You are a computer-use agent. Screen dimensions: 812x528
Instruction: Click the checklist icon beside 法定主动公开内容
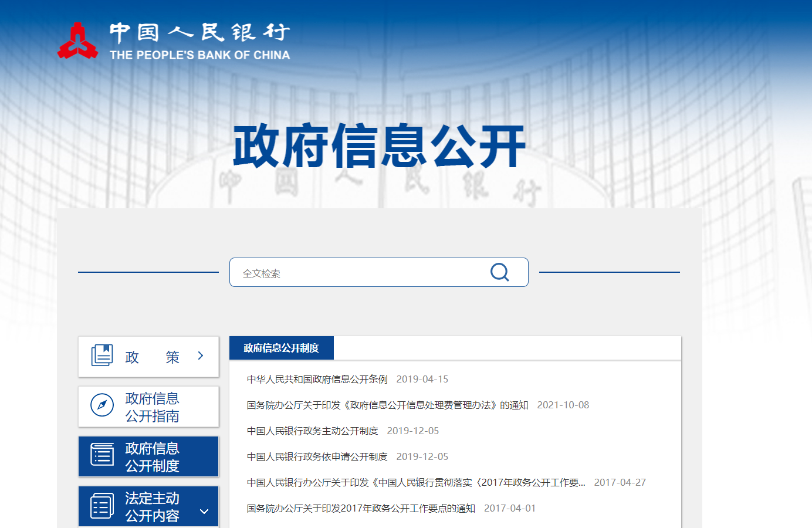[102, 506]
